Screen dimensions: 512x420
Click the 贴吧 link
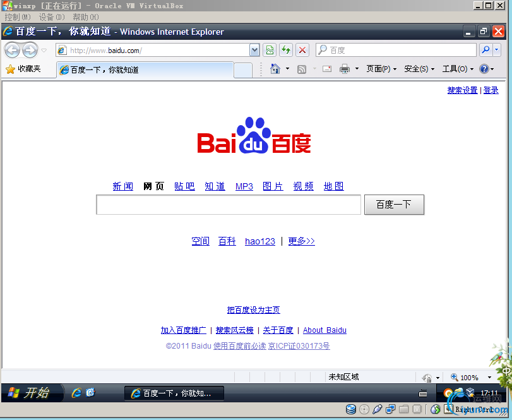click(184, 186)
